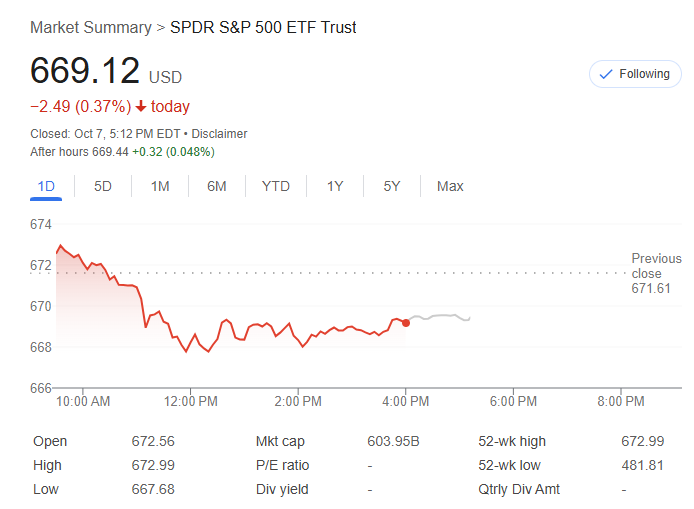Image resolution: width=694 pixels, height=509 pixels.
Task: Show the Max time range
Action: (450, 186)
